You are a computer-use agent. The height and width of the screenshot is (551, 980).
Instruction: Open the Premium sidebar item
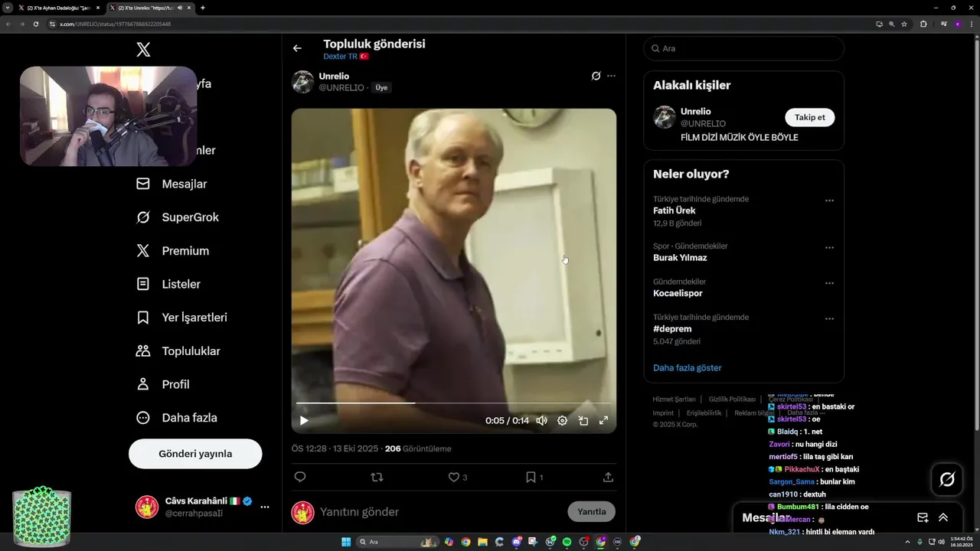point(173,251)
